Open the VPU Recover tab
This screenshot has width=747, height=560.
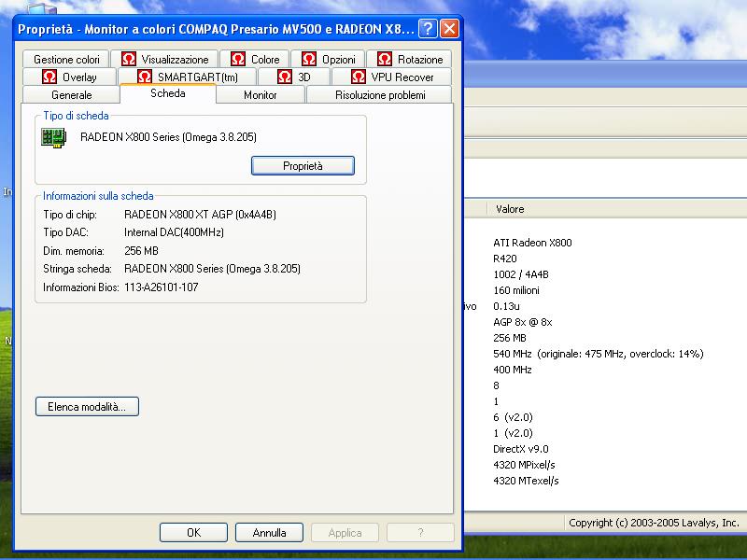click(x=391, y=77)
